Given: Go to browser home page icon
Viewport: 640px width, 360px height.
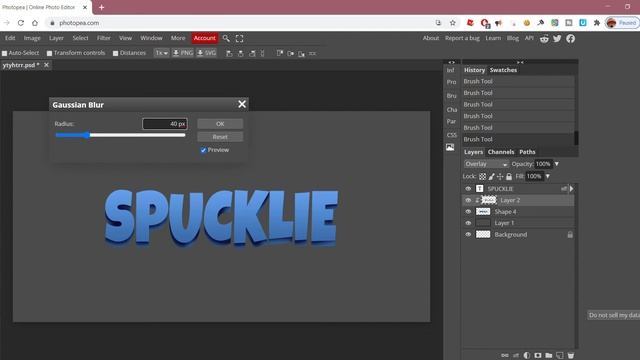Looking at the screenshot, I should click(x=35, y=23).
